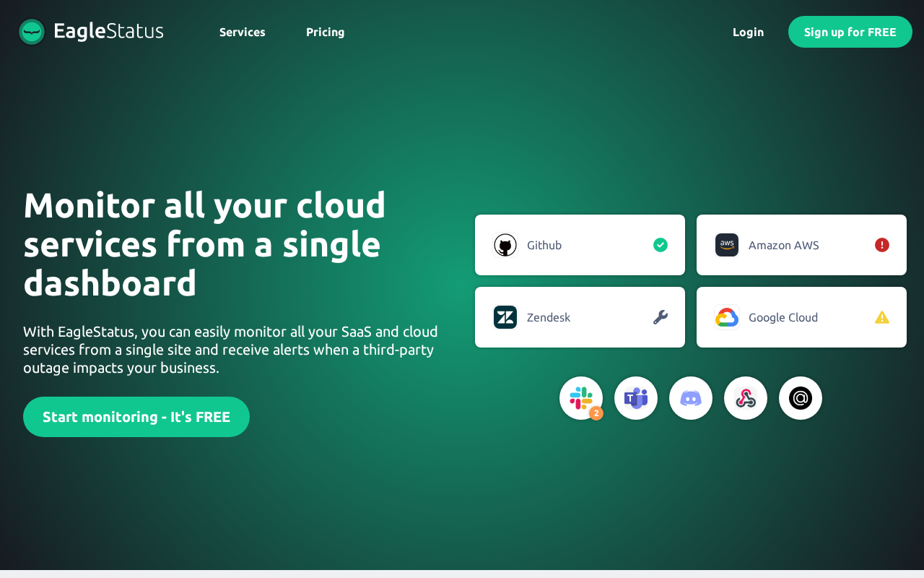Click the Amazon AWS logo icon
Screen dimensions: 924x578
coord(727,245)
